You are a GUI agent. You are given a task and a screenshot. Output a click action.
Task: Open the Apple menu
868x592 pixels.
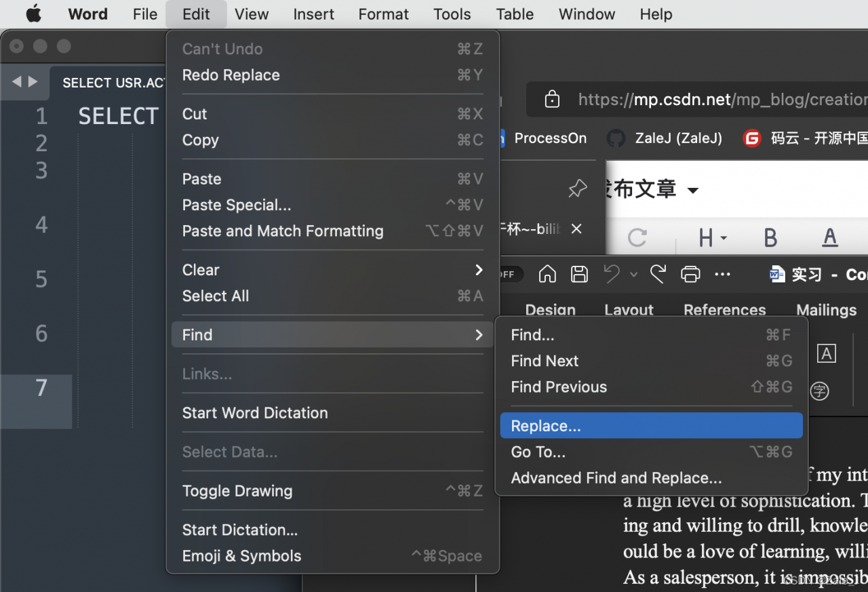[33, 14]
